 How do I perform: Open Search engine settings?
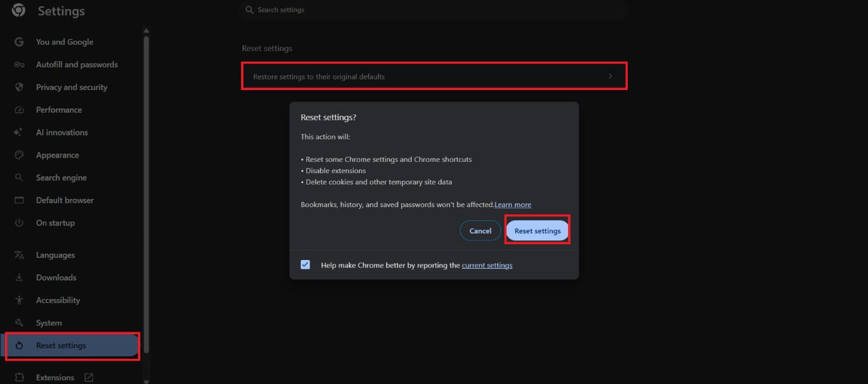click(x=61, y=178)
